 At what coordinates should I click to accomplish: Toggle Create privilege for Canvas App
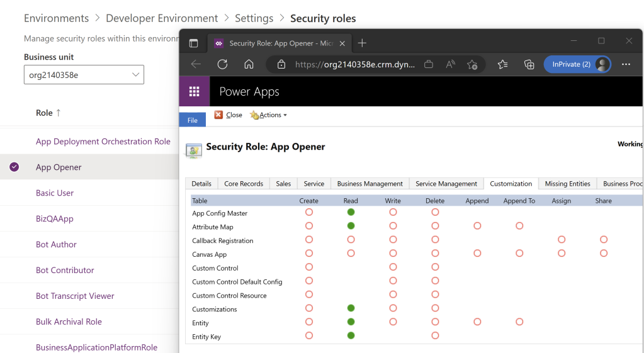309,254
